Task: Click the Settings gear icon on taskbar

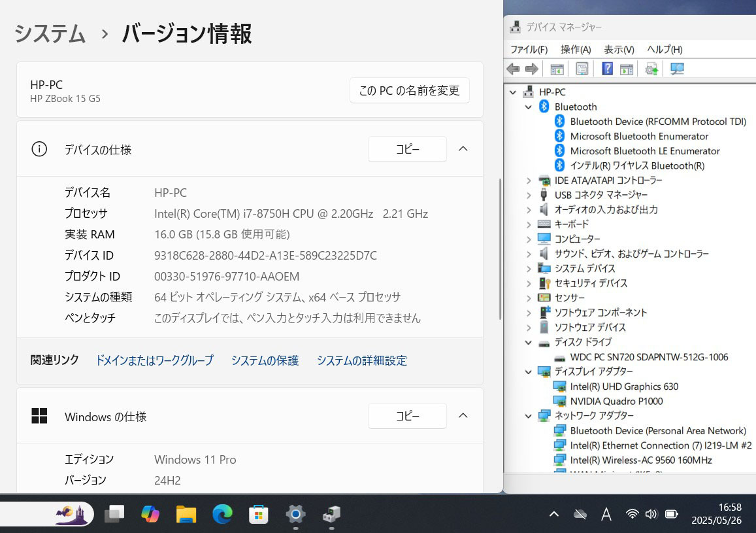Action: [295, 514]
